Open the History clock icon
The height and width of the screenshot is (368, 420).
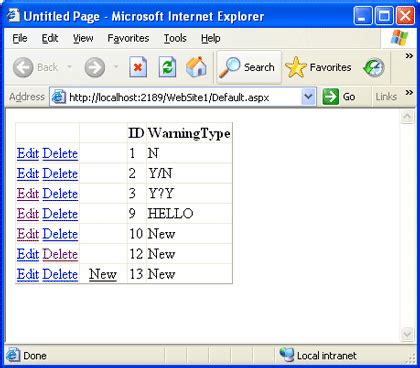click(x=374, y=68)
